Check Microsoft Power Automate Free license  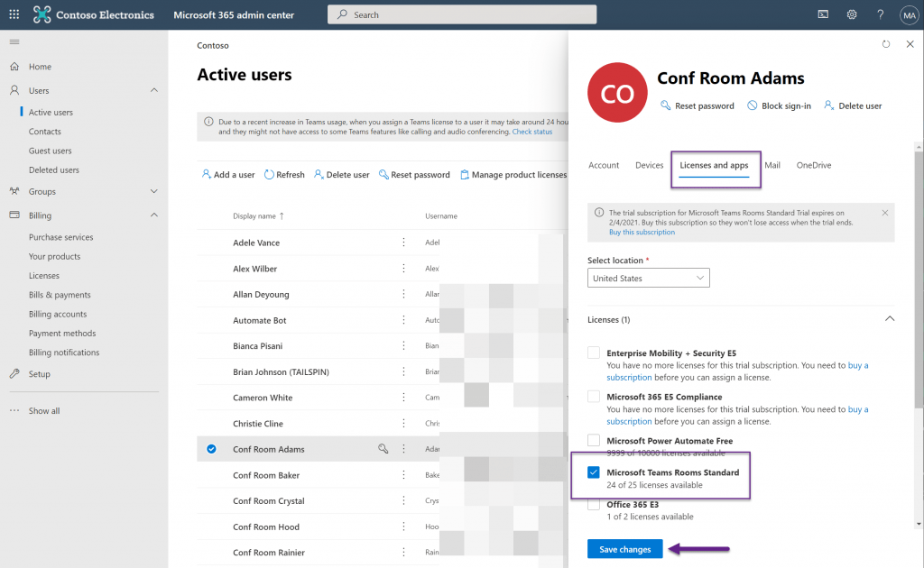tap(594, 440)
